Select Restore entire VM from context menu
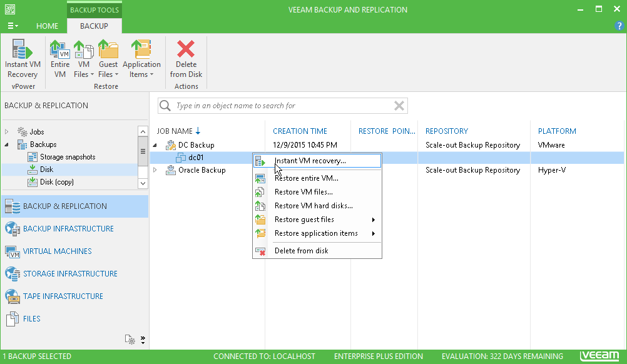627x364 pixels. point(306,178)
